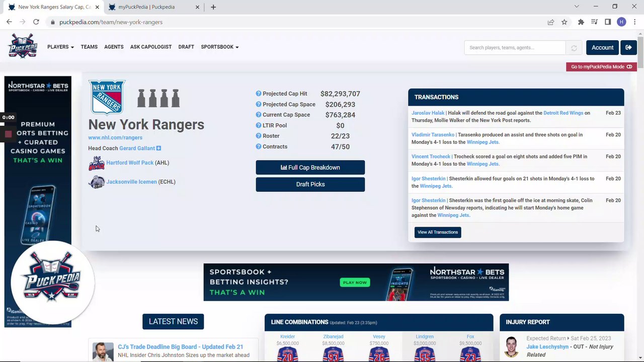Click the PuckPedia logo in header
The width and height of the screenshot is (644, 362).
(x=23, y=46)
